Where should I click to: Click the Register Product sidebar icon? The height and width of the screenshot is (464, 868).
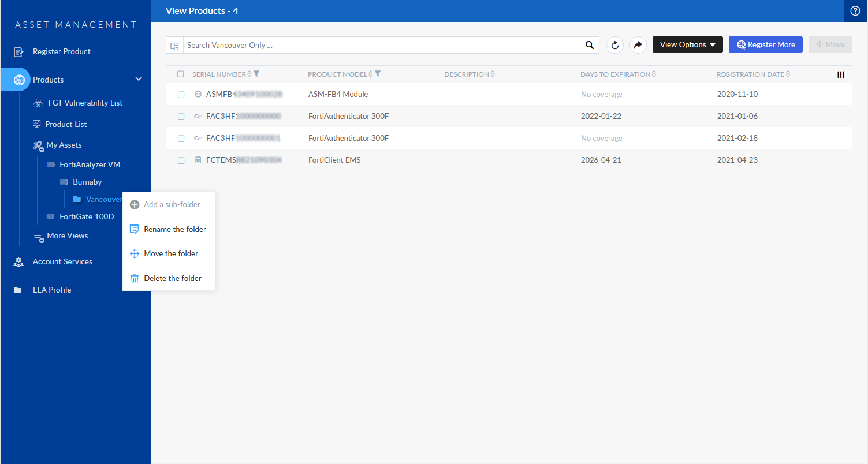click(x=18, y=52)
